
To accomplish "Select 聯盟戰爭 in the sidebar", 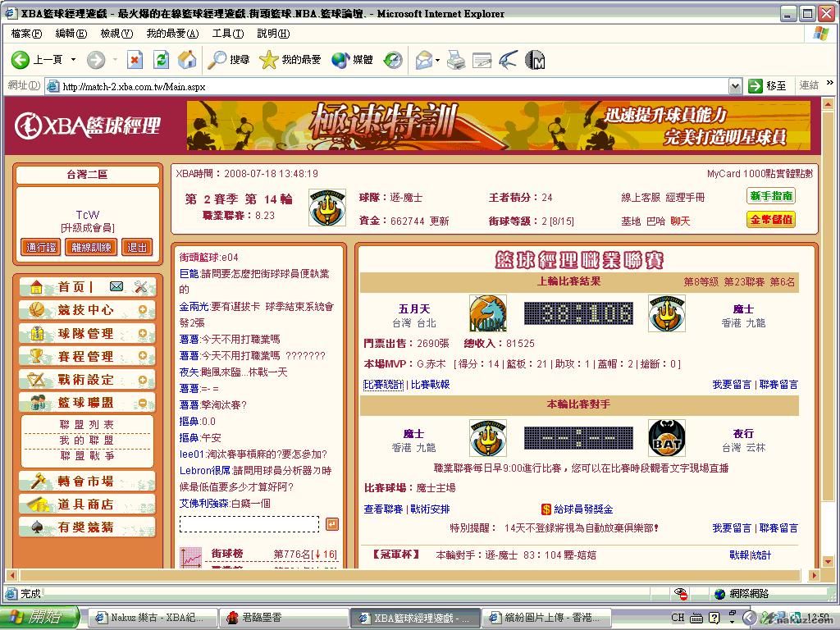I will tap(87, 455).
